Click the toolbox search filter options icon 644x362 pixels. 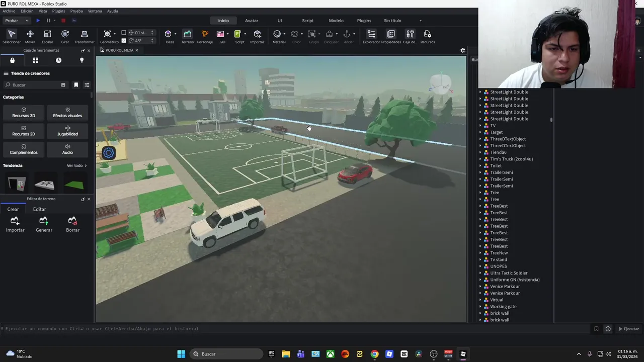[x=87, y=85]
